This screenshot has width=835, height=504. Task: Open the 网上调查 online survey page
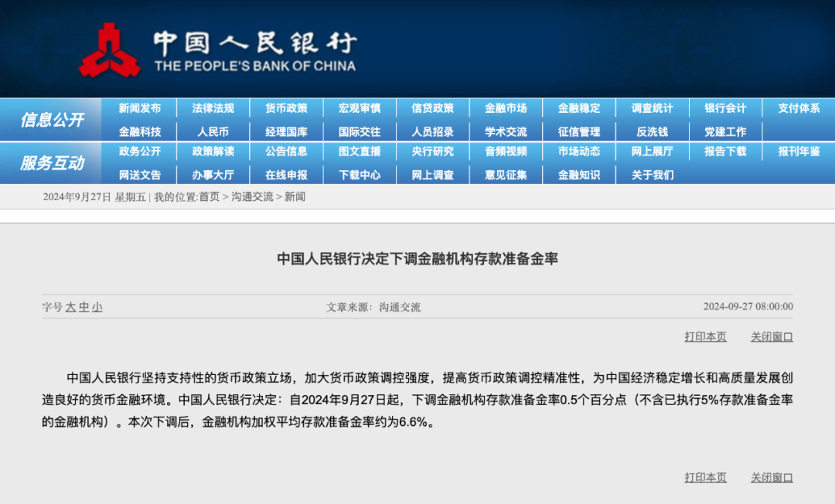(432, 175)
